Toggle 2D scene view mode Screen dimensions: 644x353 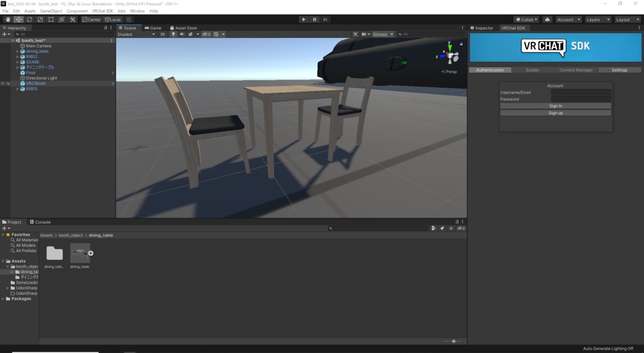tap(163, 34)
